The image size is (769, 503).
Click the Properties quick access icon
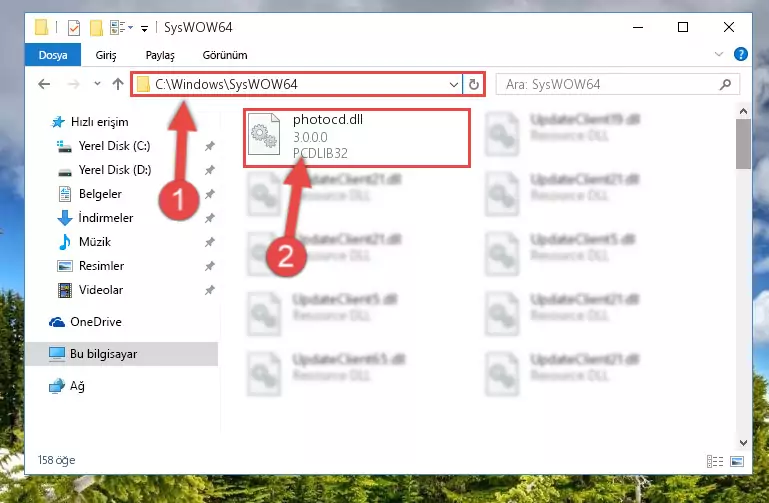click(74, 27)
